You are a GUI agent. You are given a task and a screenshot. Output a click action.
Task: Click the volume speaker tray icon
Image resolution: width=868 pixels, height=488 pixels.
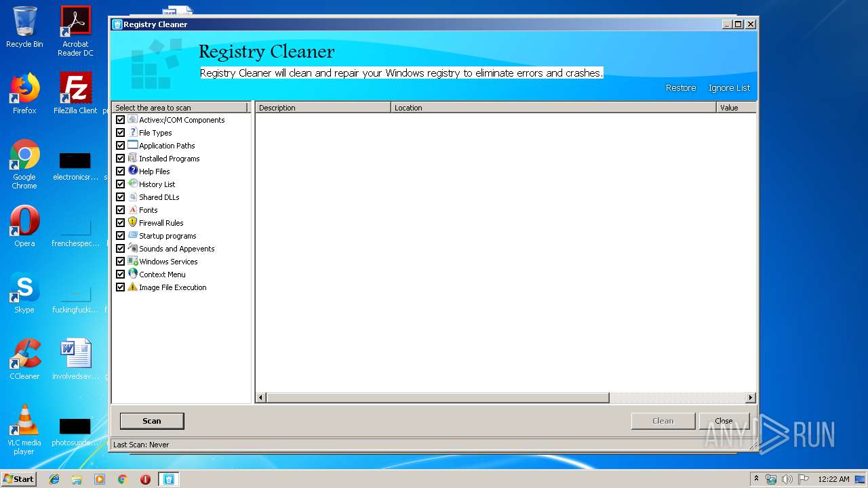pos(787,479)
